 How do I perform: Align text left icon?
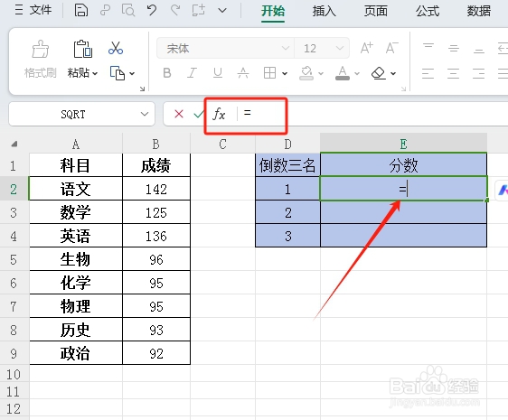(x=428, y=73)
